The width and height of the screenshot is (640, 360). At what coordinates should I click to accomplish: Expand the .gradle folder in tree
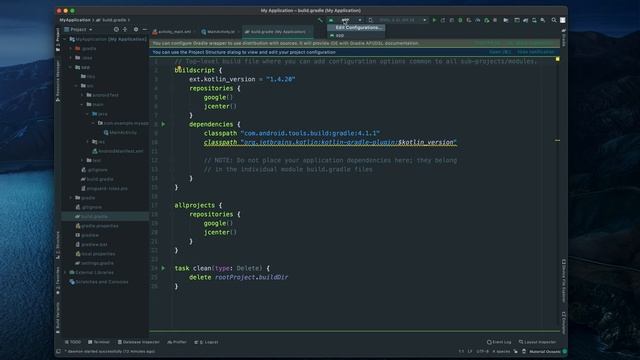(x=71, y=49)
